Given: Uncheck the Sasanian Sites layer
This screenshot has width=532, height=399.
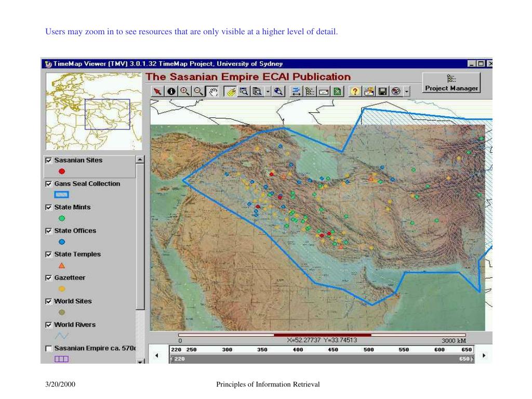Looking at the screenshot, I should [48, 160].
